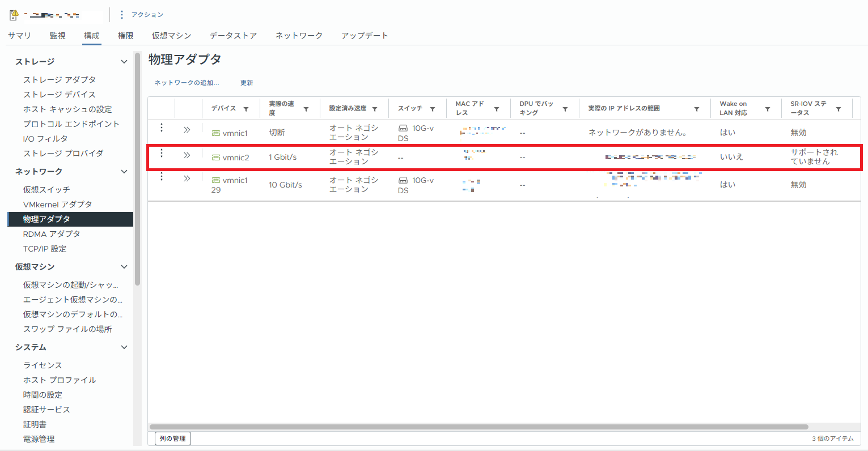
Task: Expand the vmnic2 row details chevron
Action: (187, 154)
